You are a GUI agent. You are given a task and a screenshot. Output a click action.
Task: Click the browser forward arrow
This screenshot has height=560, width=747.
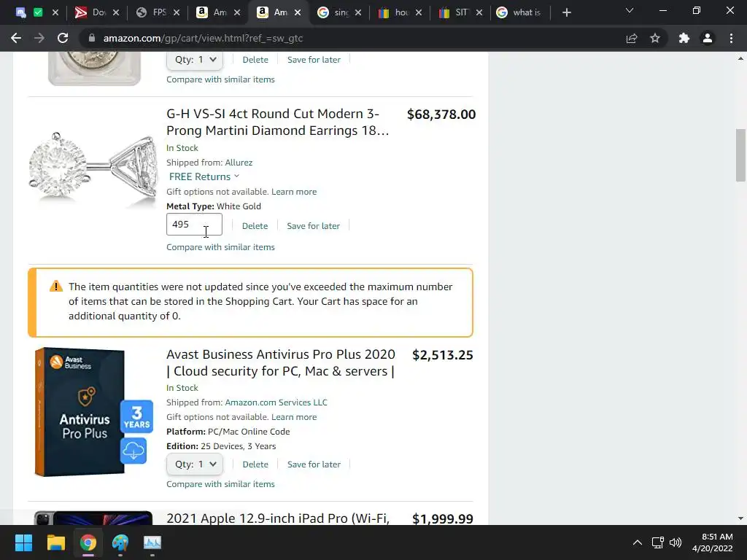[x=39, y=38]
